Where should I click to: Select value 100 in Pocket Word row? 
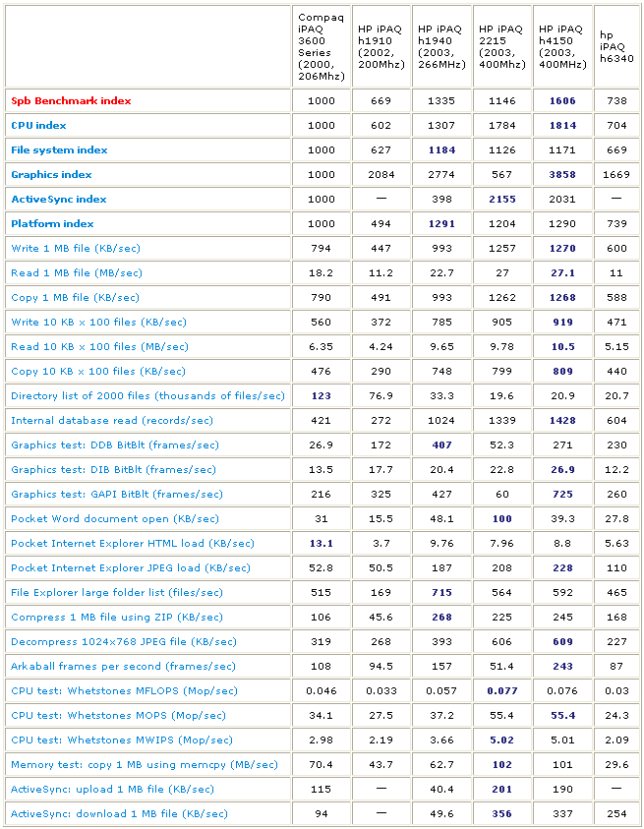click(502, 518)
